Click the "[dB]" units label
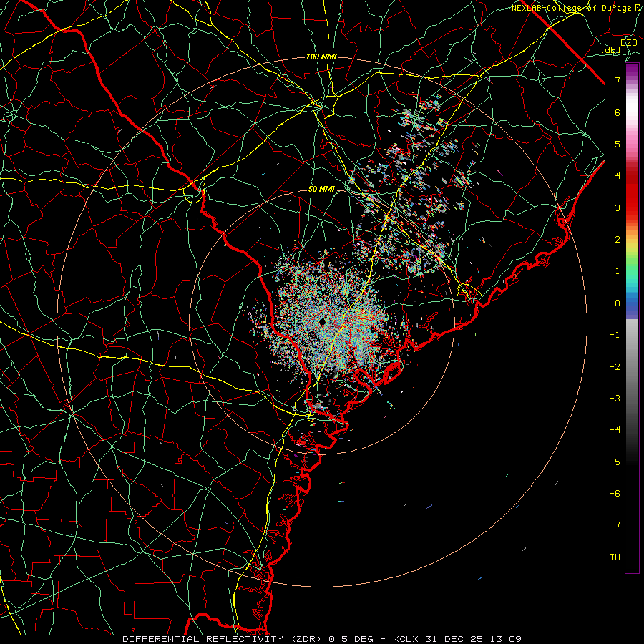The image size is (644, 644). (611, 49)
